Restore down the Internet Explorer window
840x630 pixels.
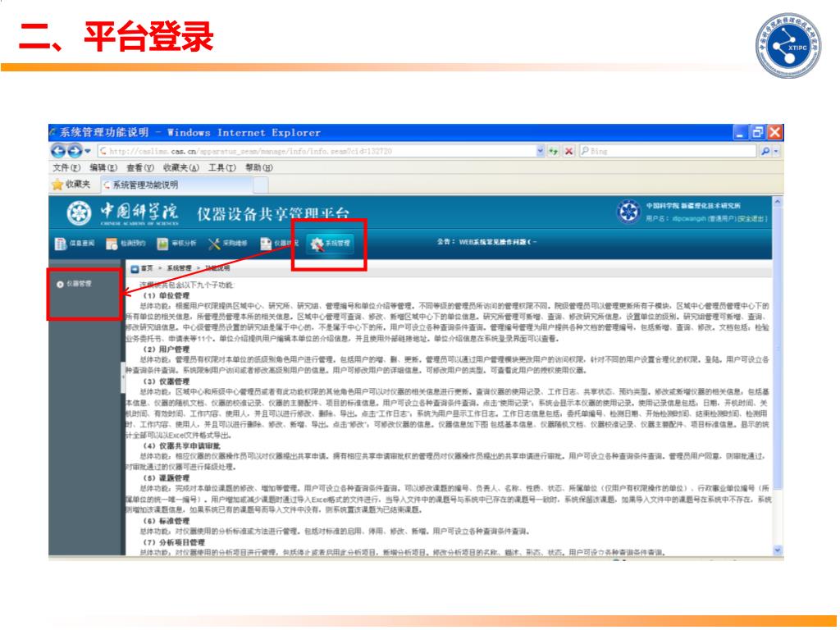[757, 132]
